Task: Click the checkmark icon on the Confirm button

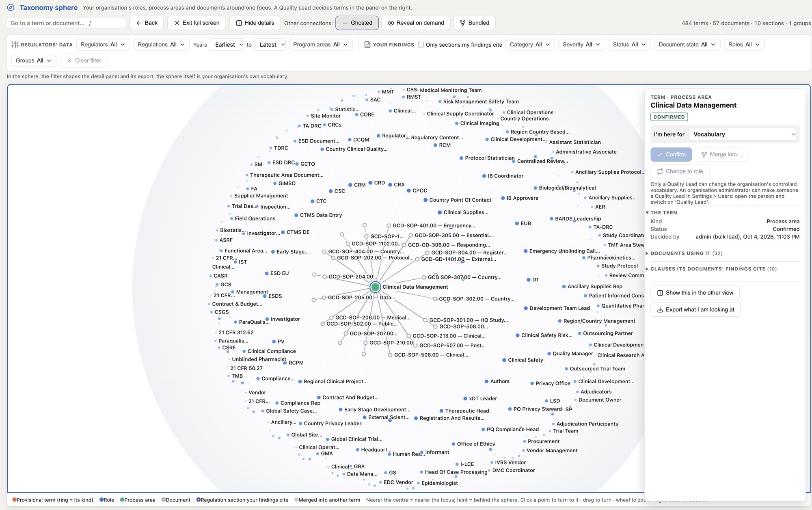Action: pyautogui.click(x=660, y=155)
